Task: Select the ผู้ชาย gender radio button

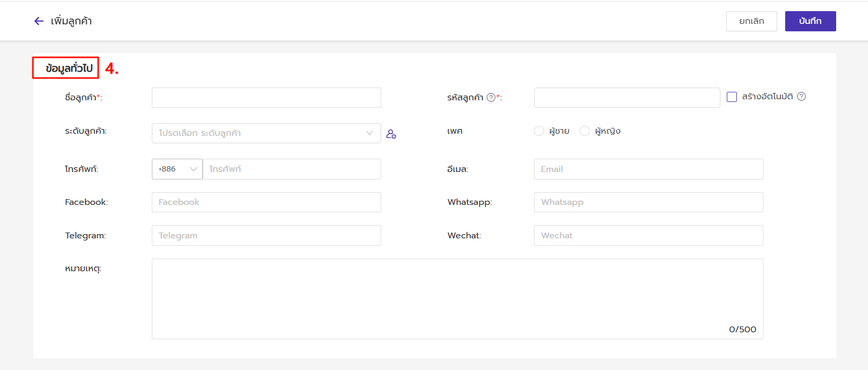Action: [x=539, y=131]
